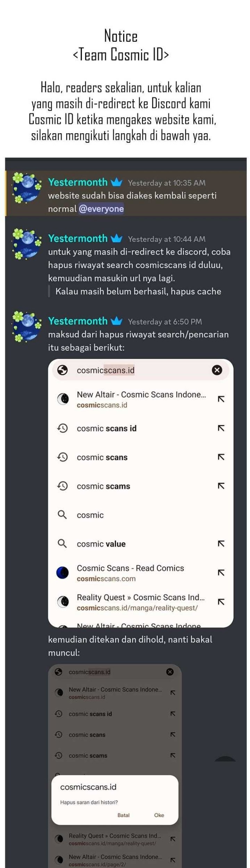This screenshot has height=868, width=250.
Task: Click search icon beside 'cosmic value'
Action: [62, 543]
